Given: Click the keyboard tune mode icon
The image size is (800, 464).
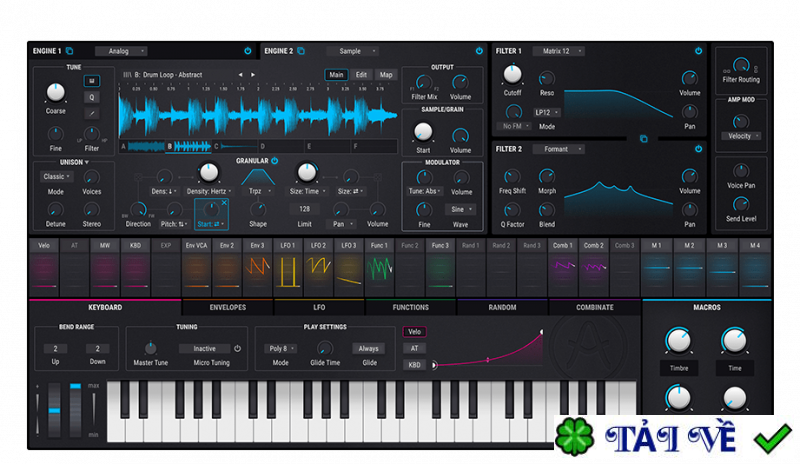Looking at the screenshot, I should 92,81.
